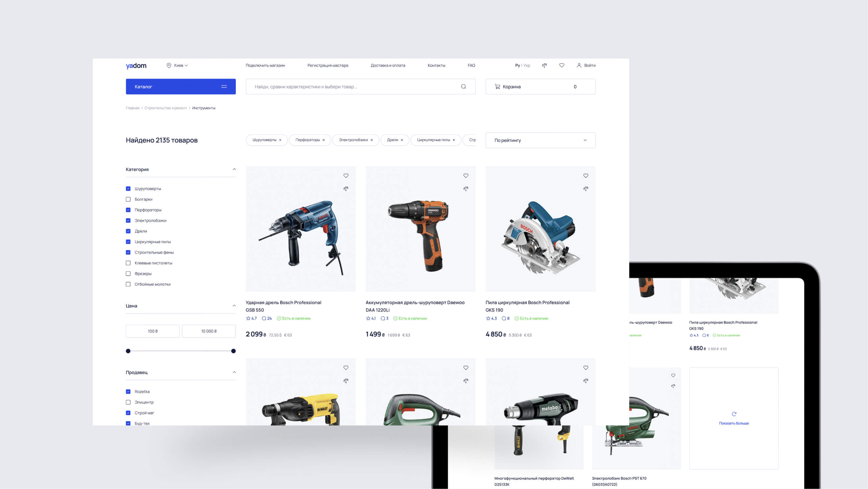Enable the Эпицентр seller checkbox

click(128, 402)
